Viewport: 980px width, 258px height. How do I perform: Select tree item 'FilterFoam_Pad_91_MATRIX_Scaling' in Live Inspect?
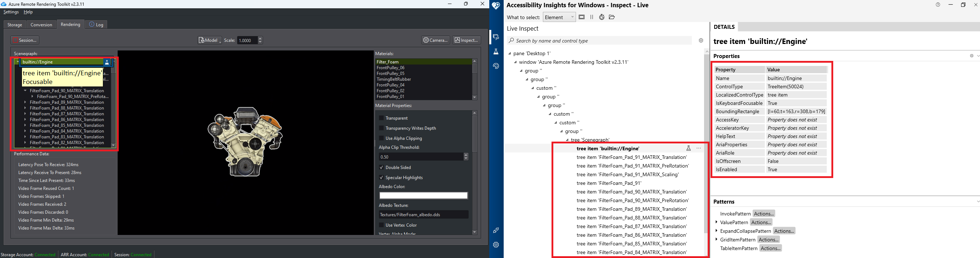628,174
